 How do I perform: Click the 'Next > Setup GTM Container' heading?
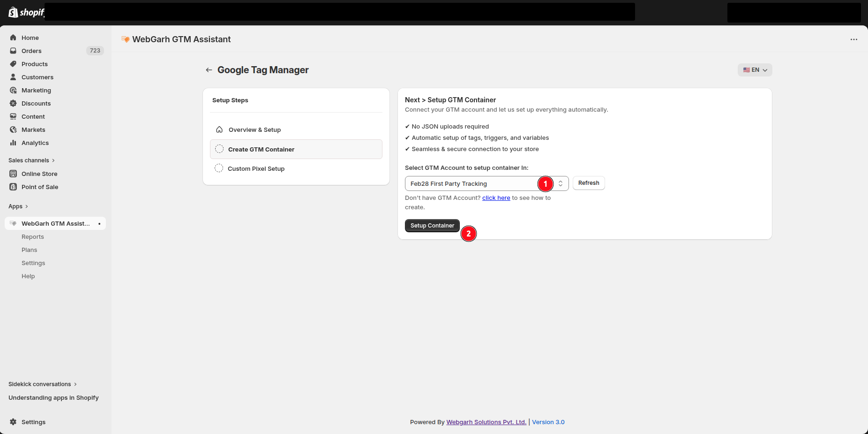point(450,100)
